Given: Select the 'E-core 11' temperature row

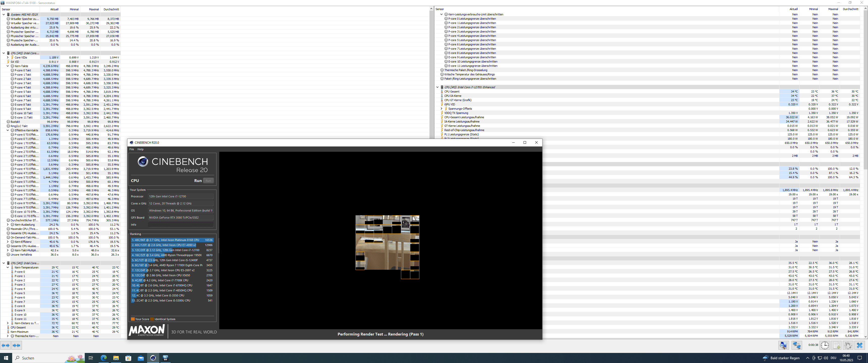Looking at the screenshot, I should pos(60,319).
